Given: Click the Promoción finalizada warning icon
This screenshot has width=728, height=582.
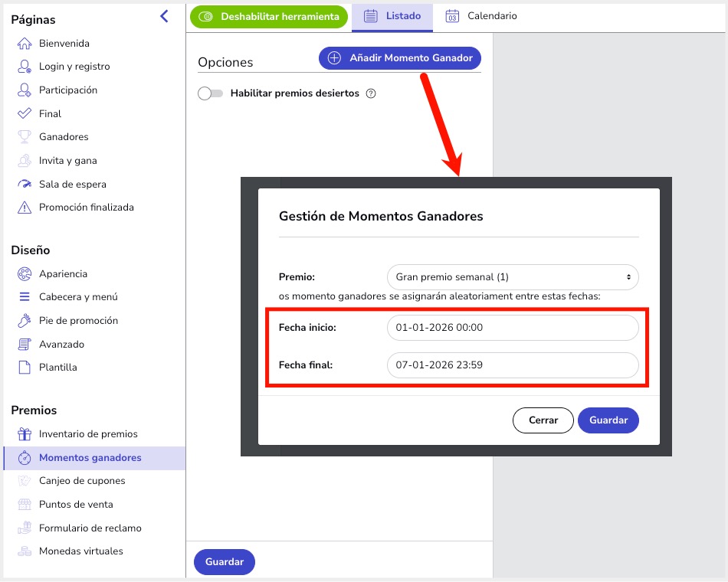Looking at the screenshot, I should click(x=25, y=208).
